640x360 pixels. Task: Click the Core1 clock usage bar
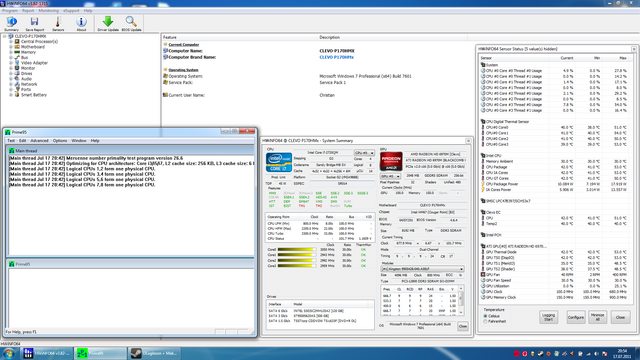pos(296,255)
